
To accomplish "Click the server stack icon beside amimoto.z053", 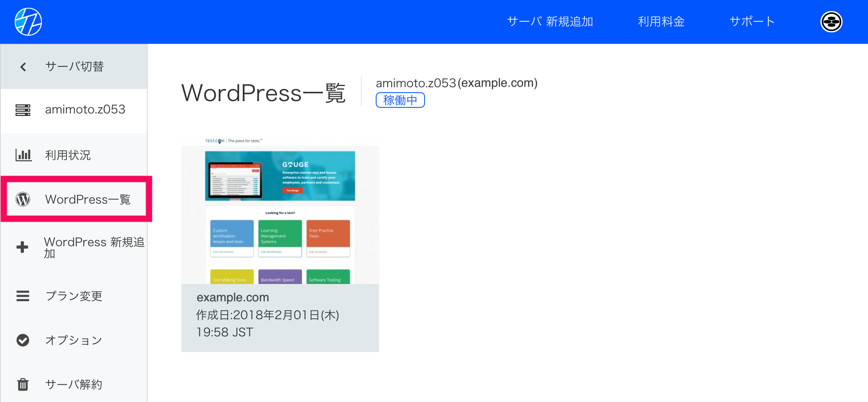I will click(x=23, y=110).
